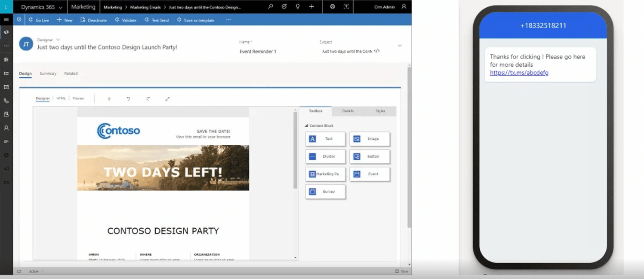Open the Details tab
The width and height of the screenshot is (644, 279).
coord(348,111)
